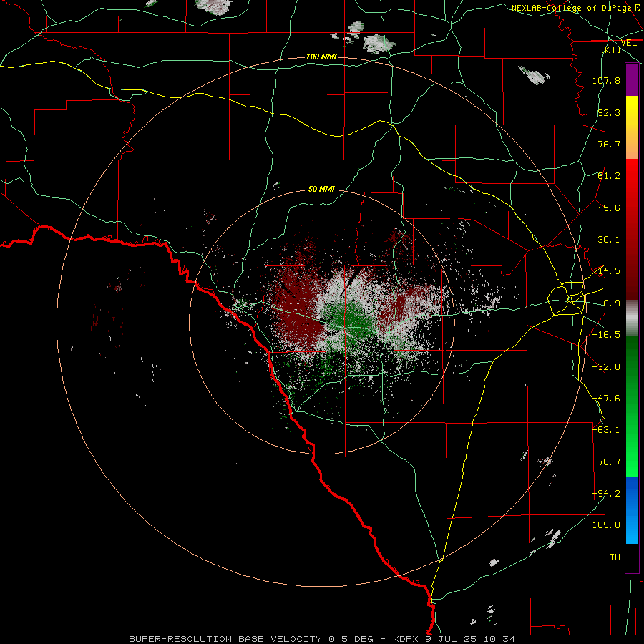Click the 61.2 velocity scale value
644x644 pixels.
(x=609, y=176)
